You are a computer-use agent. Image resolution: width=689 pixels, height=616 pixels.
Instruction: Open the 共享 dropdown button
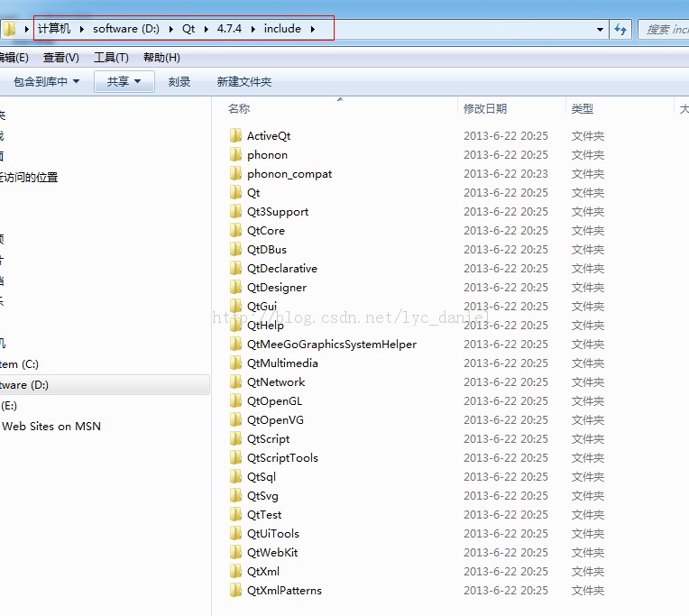click(x=124, y=81)
